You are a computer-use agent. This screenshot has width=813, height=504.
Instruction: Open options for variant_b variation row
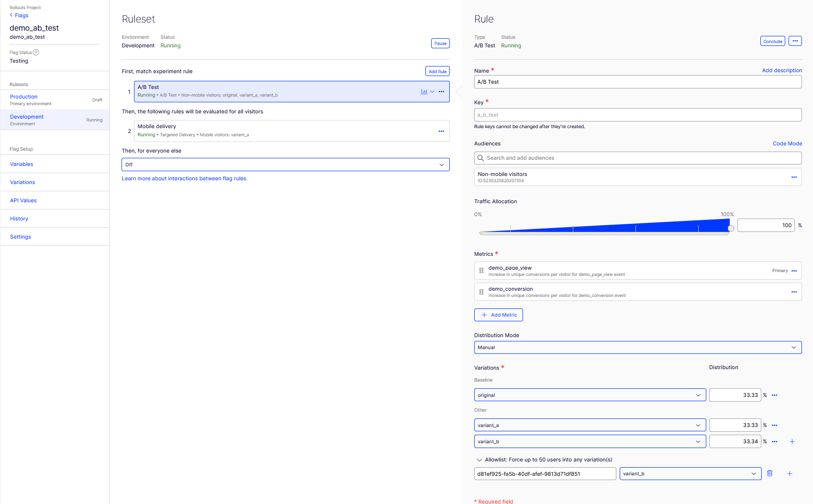coord(774,441)
